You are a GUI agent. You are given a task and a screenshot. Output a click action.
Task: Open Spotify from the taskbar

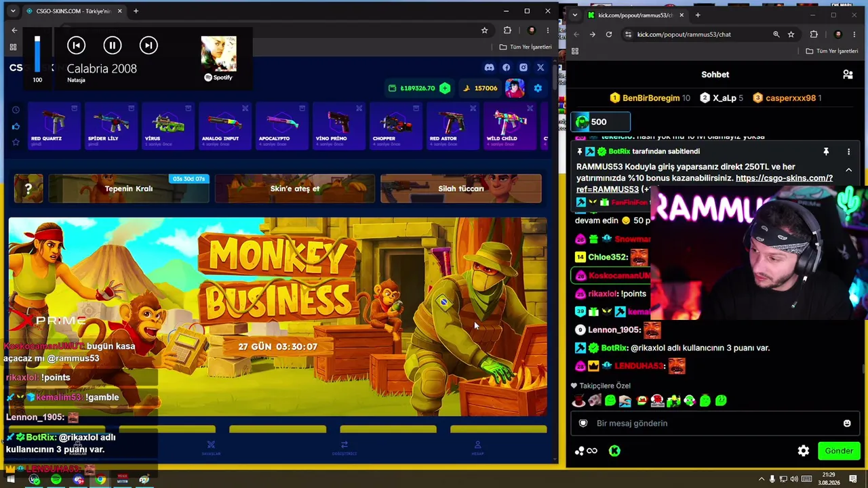click(56, 480)
